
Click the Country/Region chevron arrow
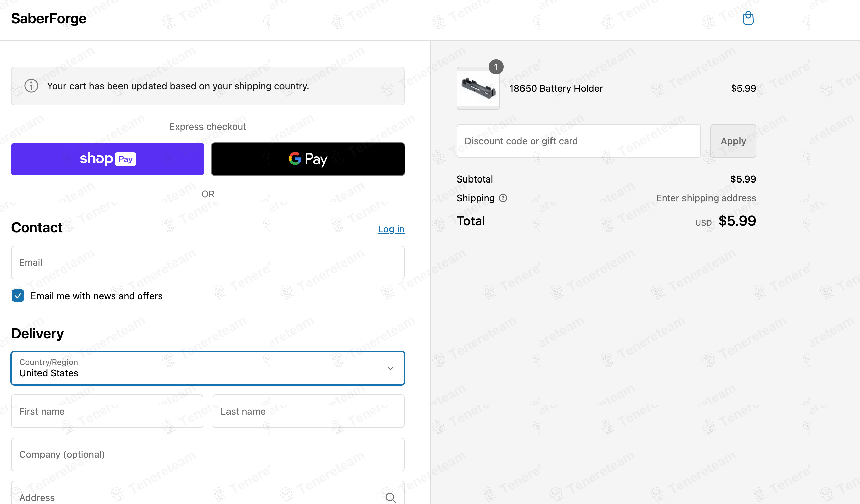(391, 368)
